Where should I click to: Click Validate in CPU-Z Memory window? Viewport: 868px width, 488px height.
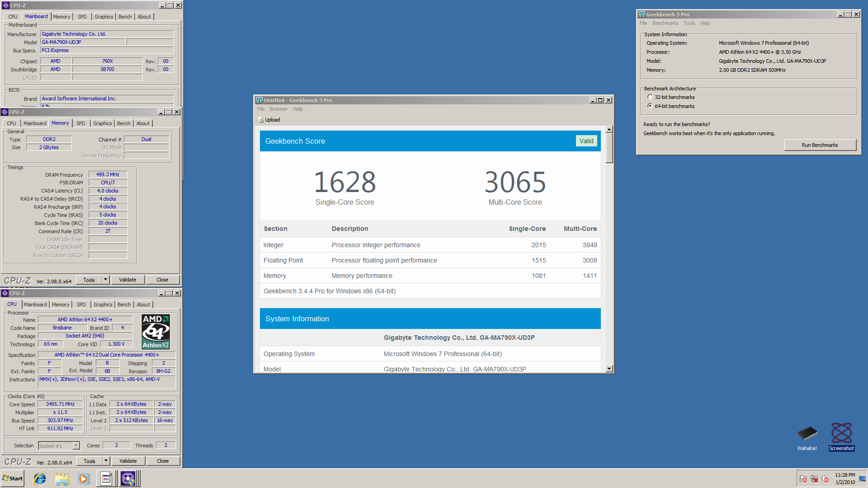[x=127, y=280]
